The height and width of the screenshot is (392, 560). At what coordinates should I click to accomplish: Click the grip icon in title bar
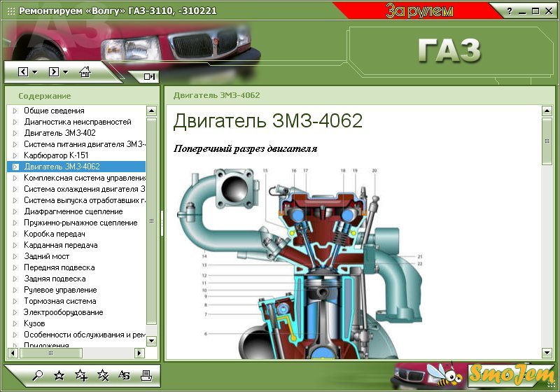[11, 11]
